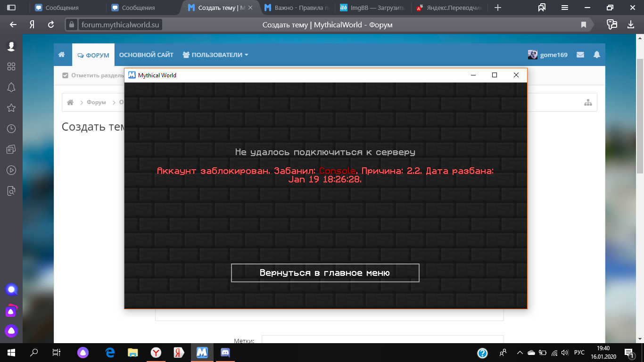Open the sidebar collections icon
The image size is (644, 362).
[11, 149]
